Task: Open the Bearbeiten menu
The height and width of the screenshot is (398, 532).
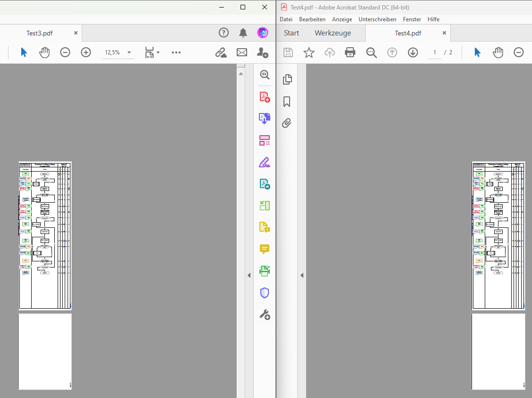Action: click(312, 19)
